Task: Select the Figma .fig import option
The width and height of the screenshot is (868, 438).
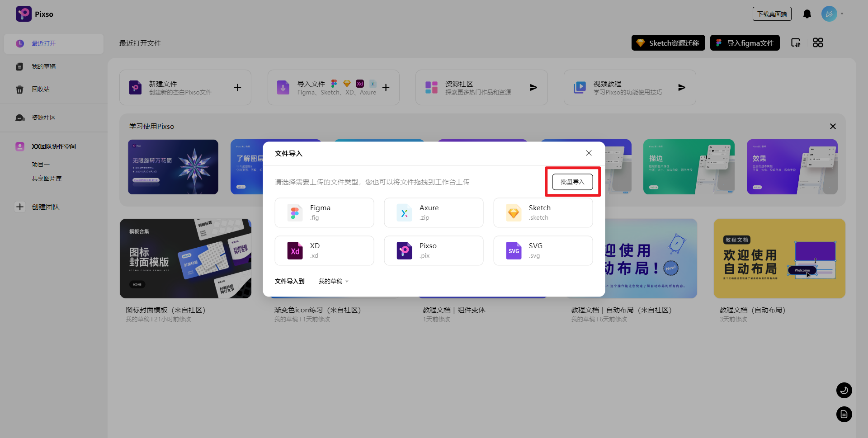Action: pos(324,212)
